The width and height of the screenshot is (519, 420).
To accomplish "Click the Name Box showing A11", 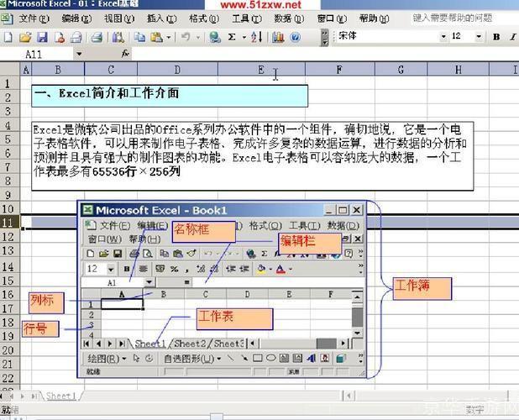I will (37, 54).
